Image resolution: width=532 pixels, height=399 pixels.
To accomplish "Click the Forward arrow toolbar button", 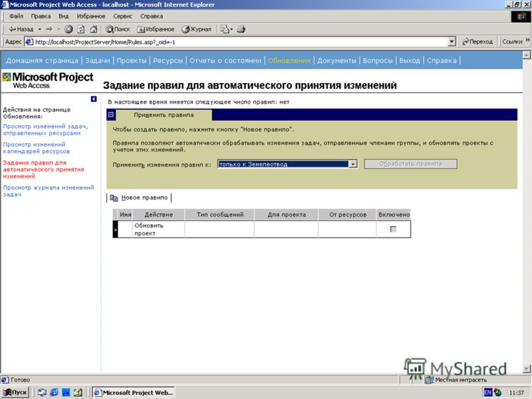I will (x=49, y=29).
